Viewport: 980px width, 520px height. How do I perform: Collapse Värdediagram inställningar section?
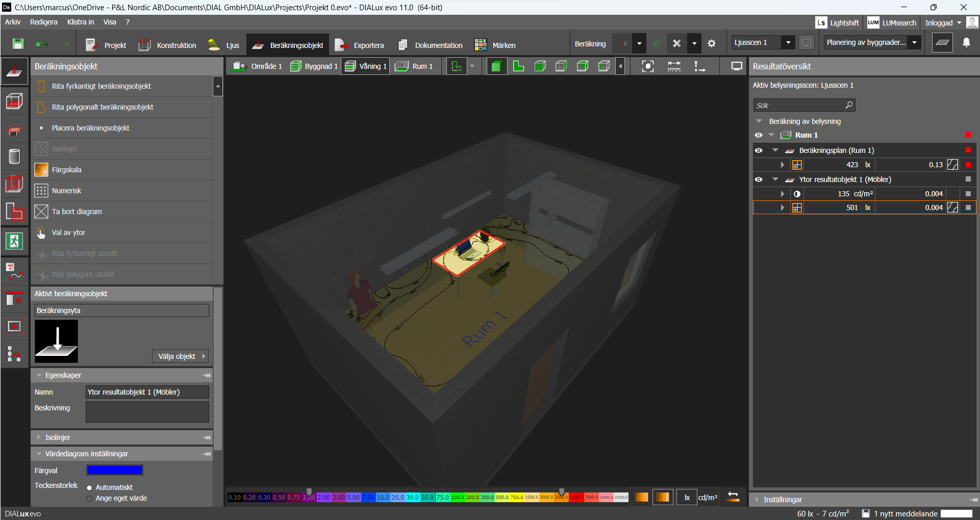(x=39, y=454)
